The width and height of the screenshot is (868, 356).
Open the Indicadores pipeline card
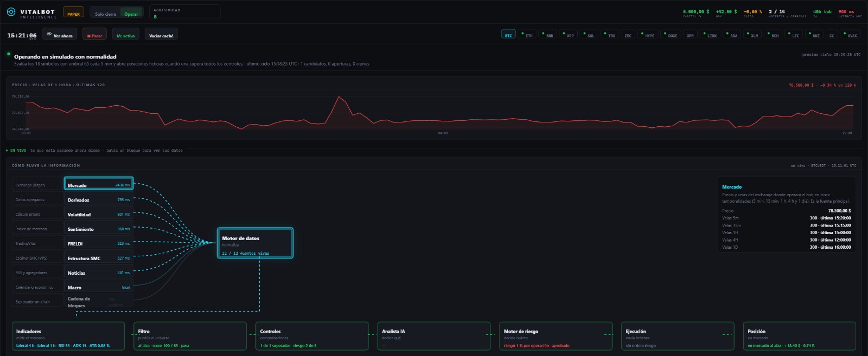click(68, 336)
